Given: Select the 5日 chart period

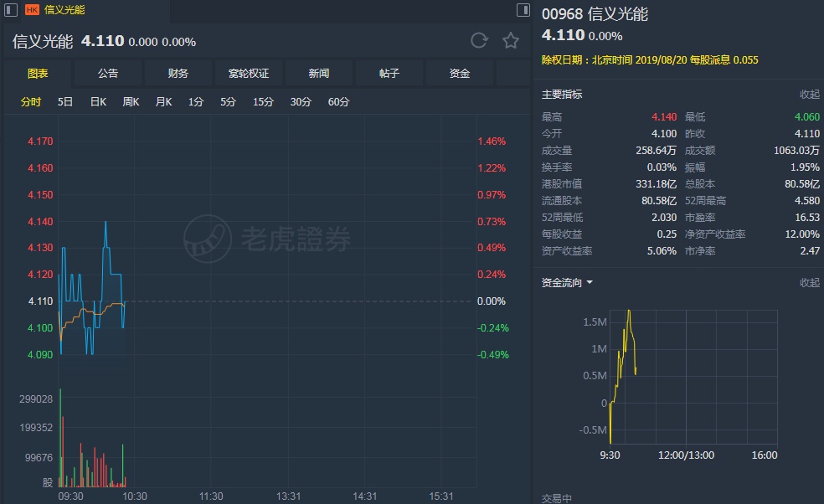Looking at the screenshot, I should coord(65,102).
